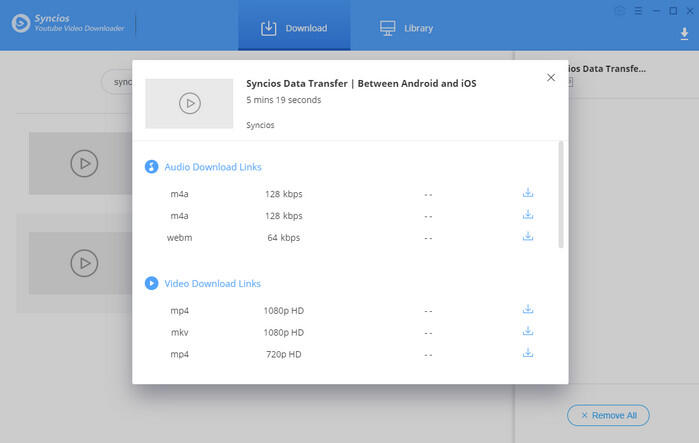Close the download links dialog

pyautogui.click(x=550, y=78)
